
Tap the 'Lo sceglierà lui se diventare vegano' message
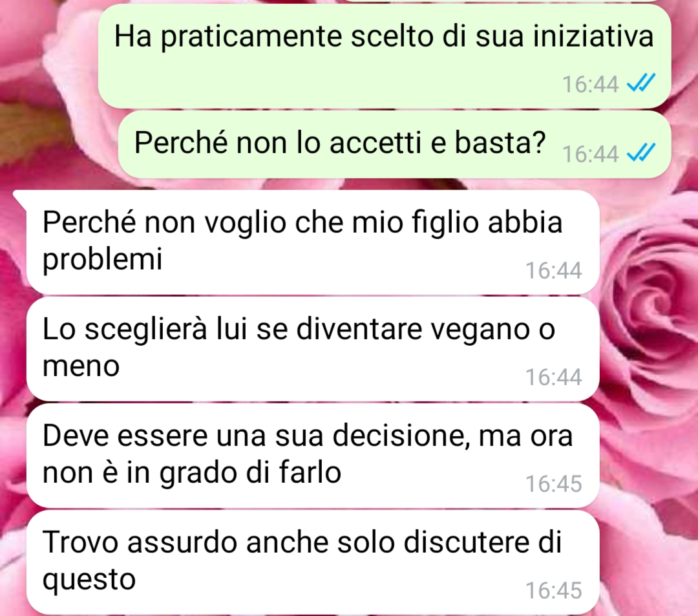tap(313, 349)
